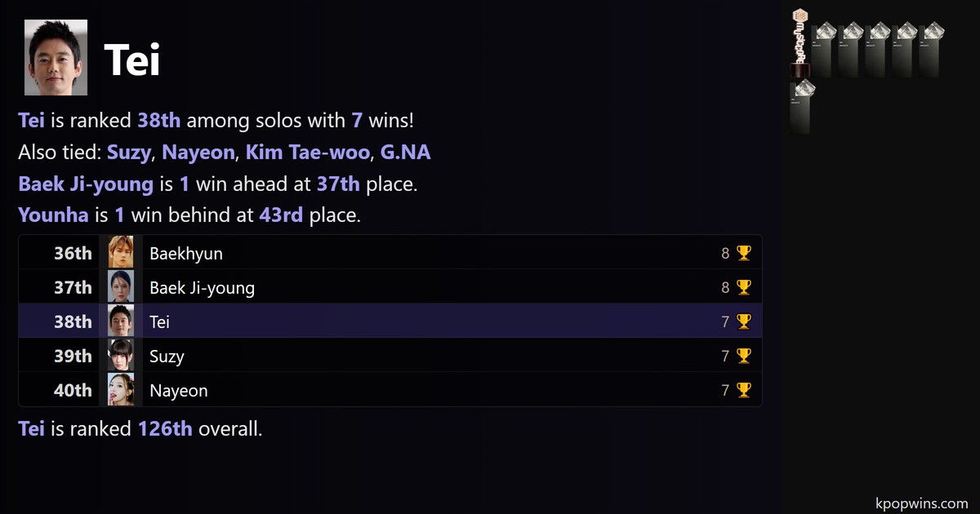The image size is (980, 514).
Task: Click Nayeon's avatar in the 40th row
Action: [x=121, y=391]
